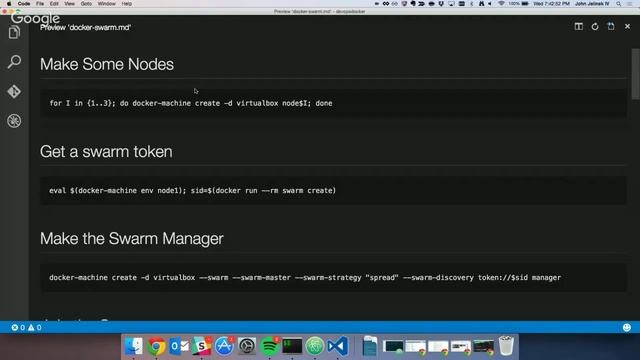Click the 'Make the Swarm Manager' heading
The image size is (640, 360).
(131, 238)
